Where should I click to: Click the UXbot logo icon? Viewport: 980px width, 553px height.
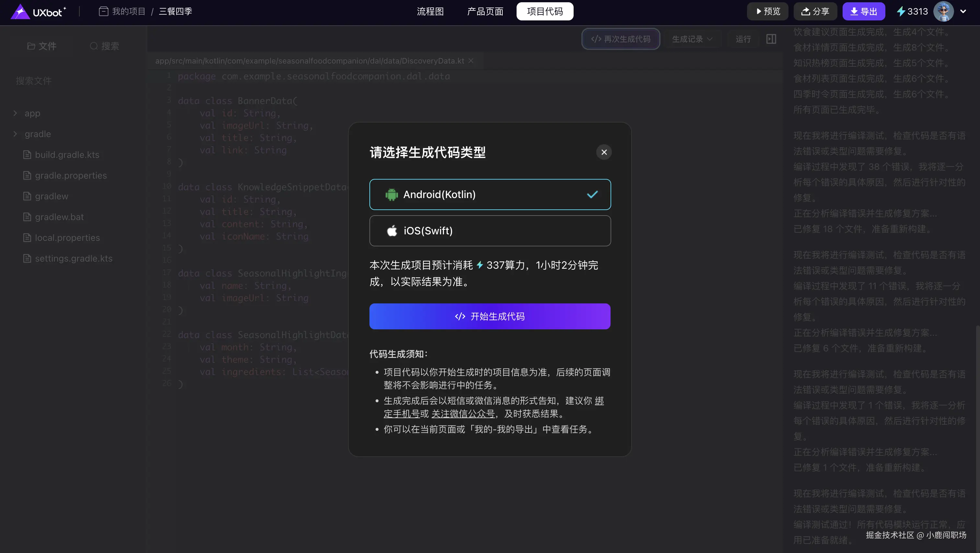(20, 11)
